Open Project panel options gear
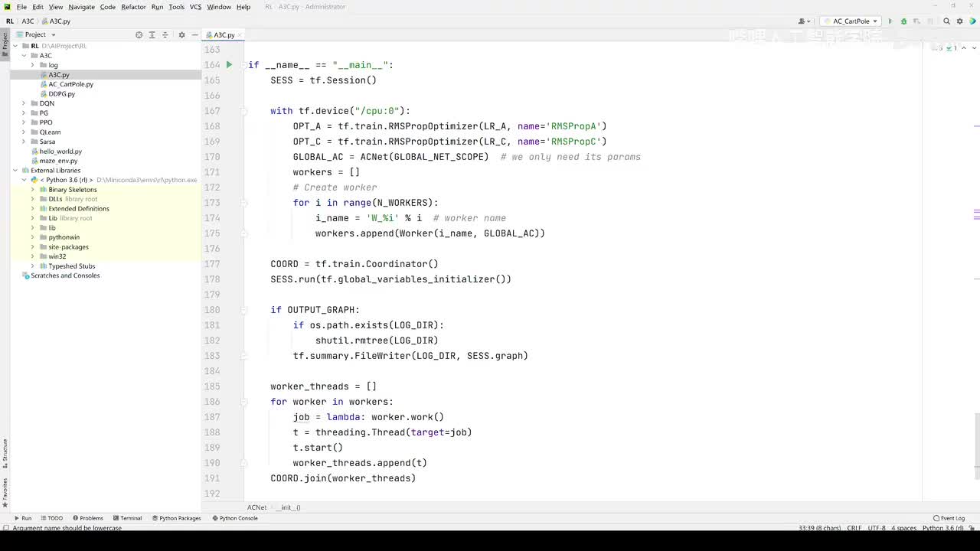Viewport: 980px width, 551px height. [181, 34]
